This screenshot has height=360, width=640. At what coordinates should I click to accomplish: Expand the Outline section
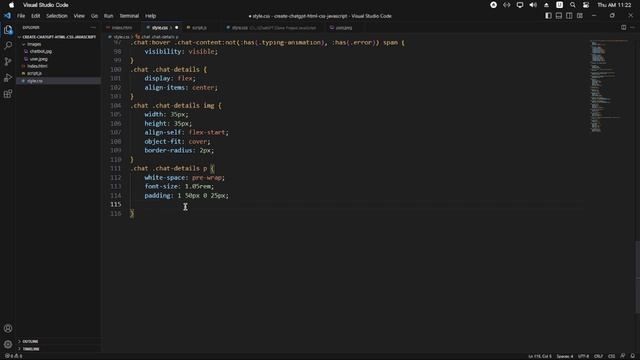pyautogui.click(x=31, y=341)
